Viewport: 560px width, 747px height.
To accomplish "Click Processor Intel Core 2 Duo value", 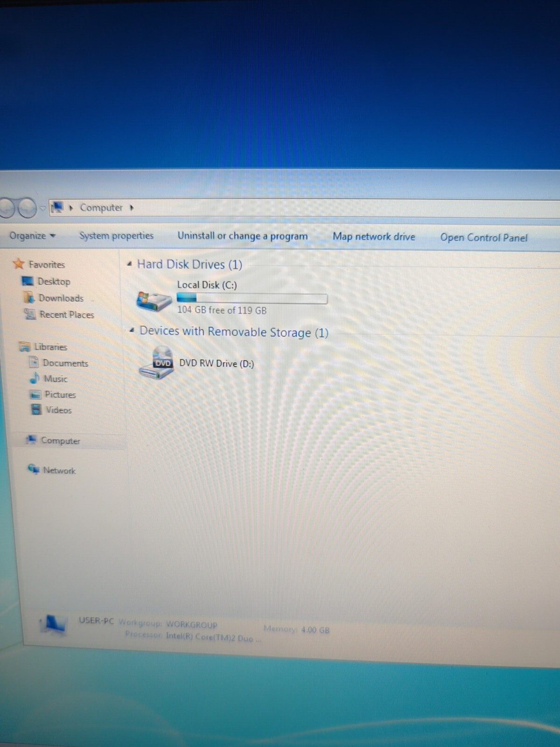I will [213, 638].
